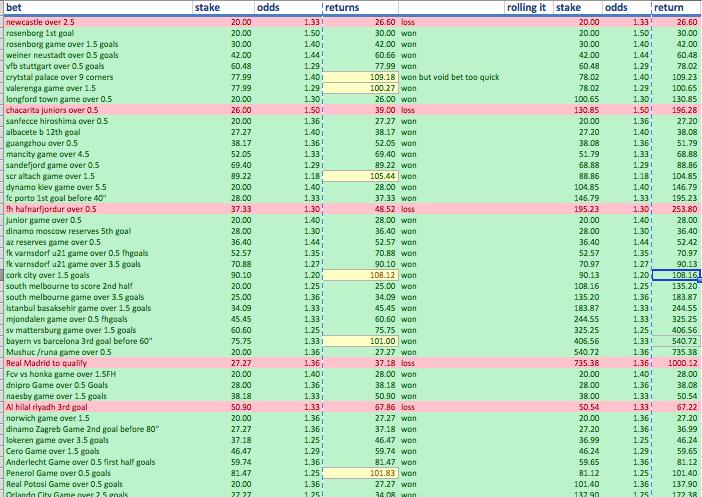Click the "albacete b 12th goal" cell
The height and width of the screenshot is (497, 702).
98,132
